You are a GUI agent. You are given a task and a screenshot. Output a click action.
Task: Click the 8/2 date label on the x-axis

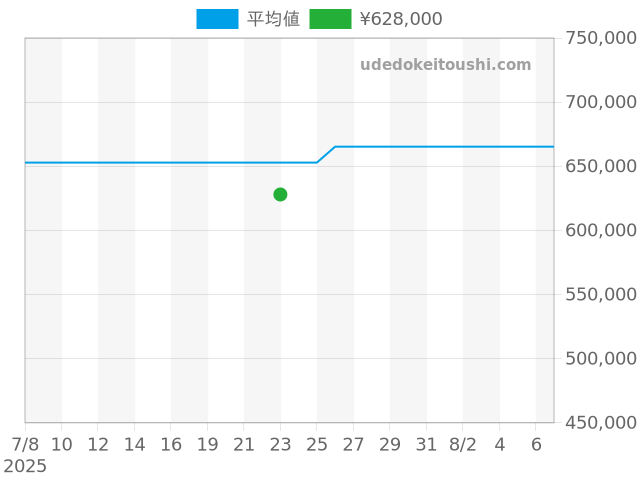[x=463, y=443]
